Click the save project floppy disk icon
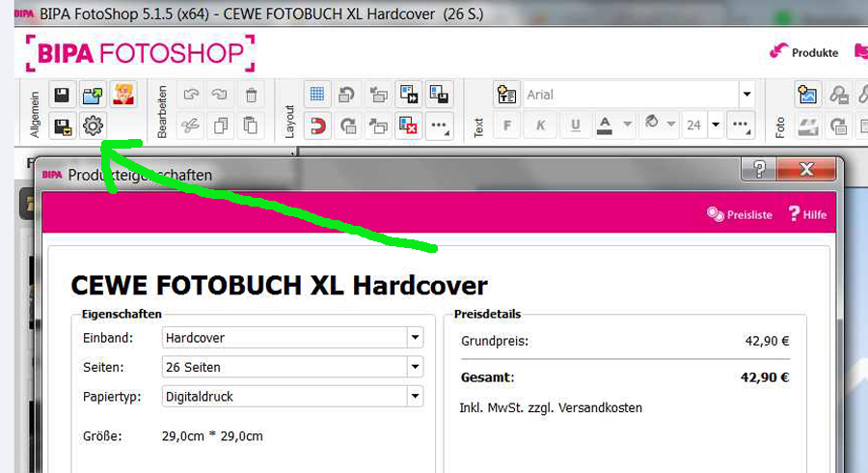 click(62, 95)
